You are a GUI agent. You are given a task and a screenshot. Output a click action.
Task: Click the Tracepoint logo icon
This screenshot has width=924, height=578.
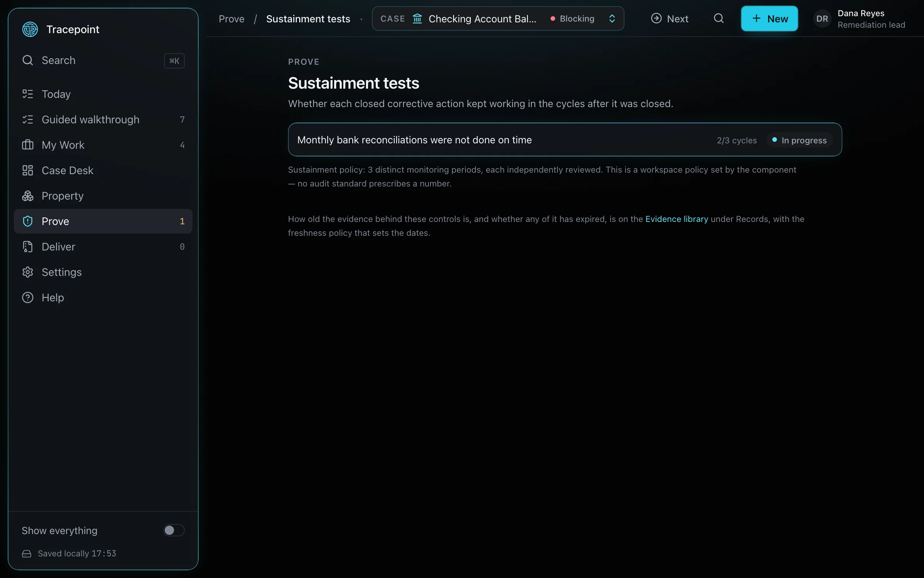pyautogui.click(x=30, y=29)
